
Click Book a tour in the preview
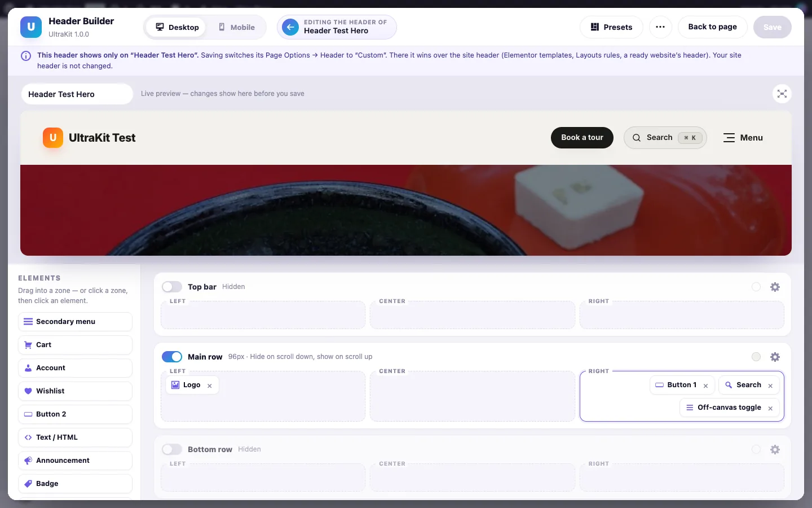click(582, 138)
